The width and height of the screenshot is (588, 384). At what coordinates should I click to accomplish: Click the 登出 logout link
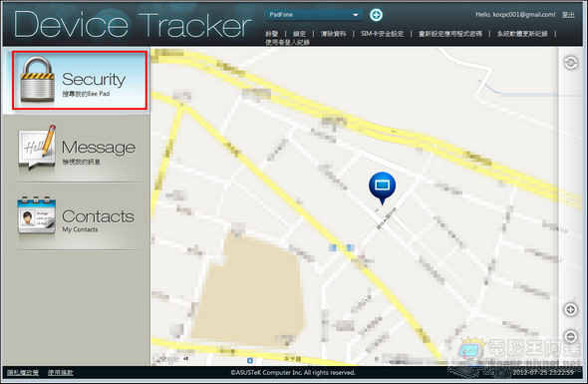coord(568,15)
